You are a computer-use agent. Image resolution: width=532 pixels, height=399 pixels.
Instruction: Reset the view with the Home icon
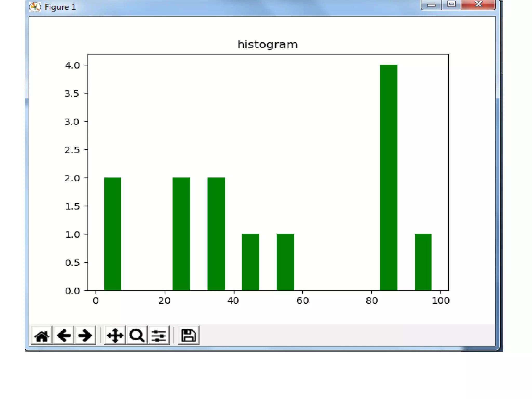42,335
